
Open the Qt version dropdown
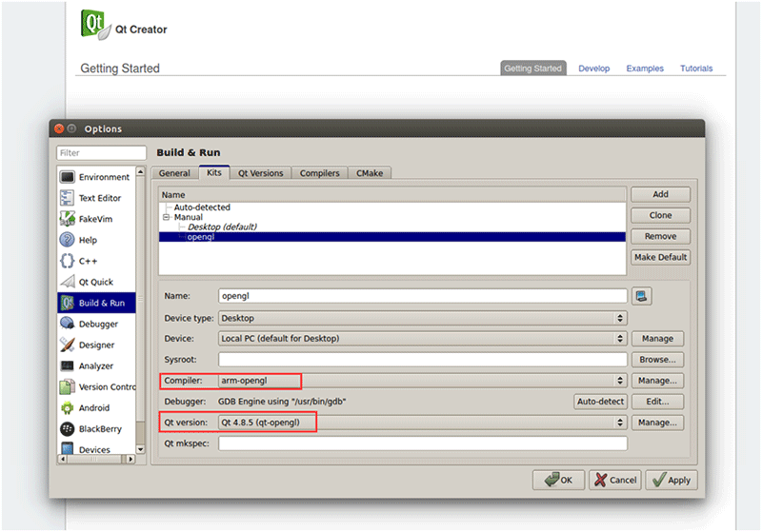(x=423, y=423)
